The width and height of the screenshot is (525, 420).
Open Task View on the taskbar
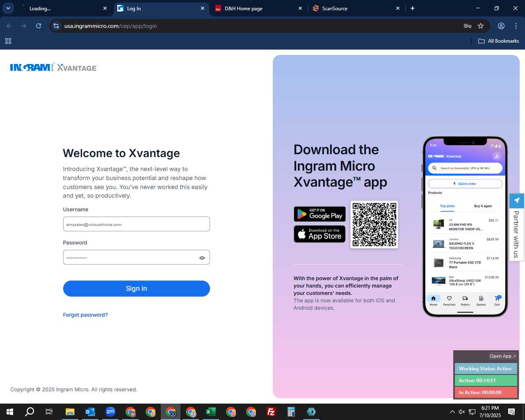click(49, 412)
